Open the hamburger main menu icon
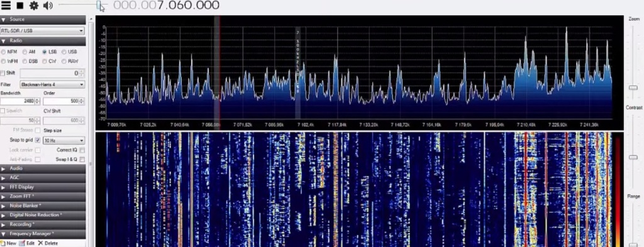This screenshot has width=644, height=247. [x=6, y=5]
